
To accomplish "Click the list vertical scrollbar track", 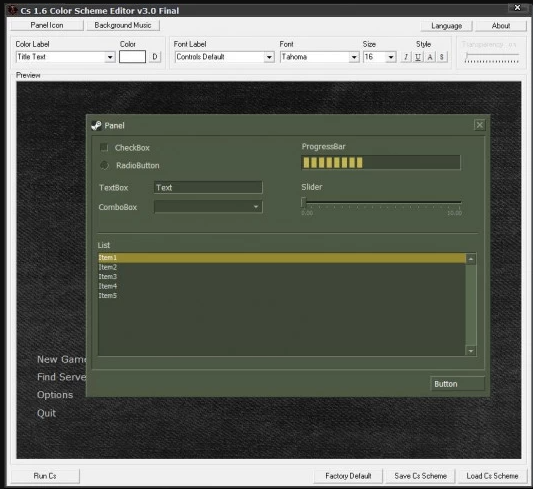I will pyautogui.click(x=471, y=305).
